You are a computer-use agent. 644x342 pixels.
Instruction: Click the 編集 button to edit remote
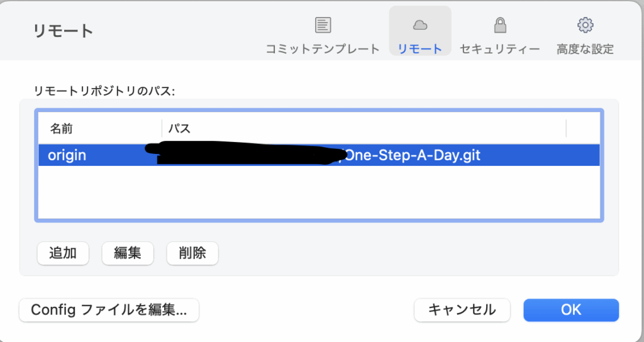click(x=128, y=253)
